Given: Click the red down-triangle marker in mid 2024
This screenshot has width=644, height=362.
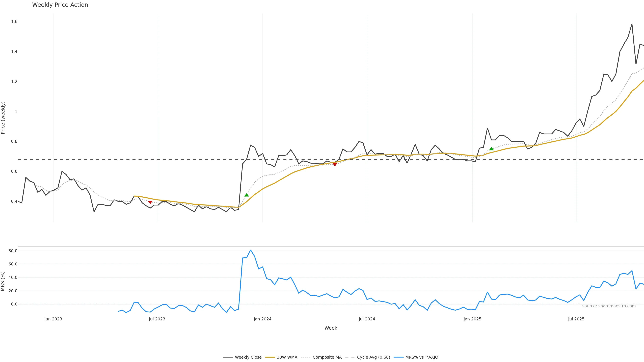Looking at the screenshot, I should (335, 164).
